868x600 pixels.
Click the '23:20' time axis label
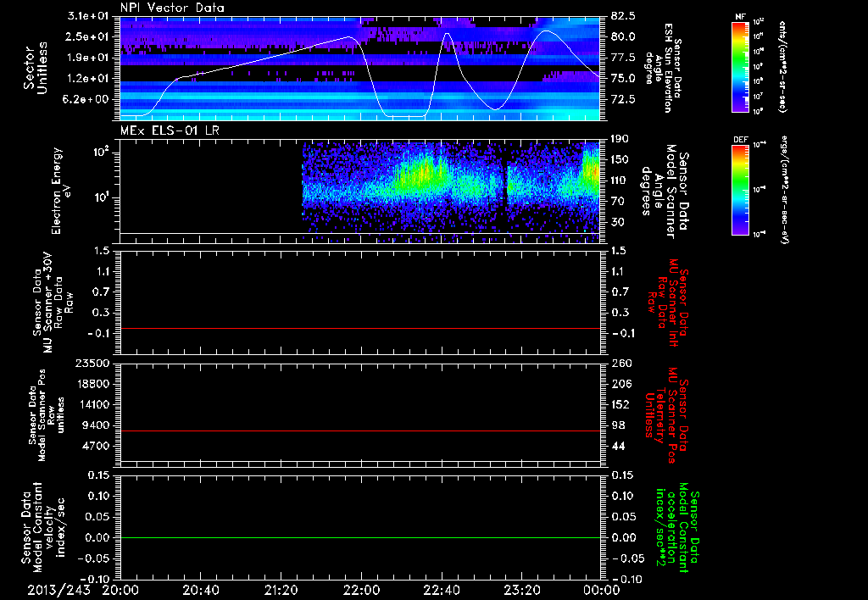[522, 590]
